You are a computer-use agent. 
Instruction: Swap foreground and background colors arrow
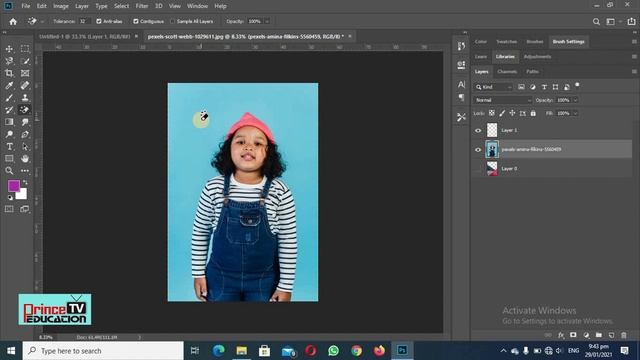25,182
